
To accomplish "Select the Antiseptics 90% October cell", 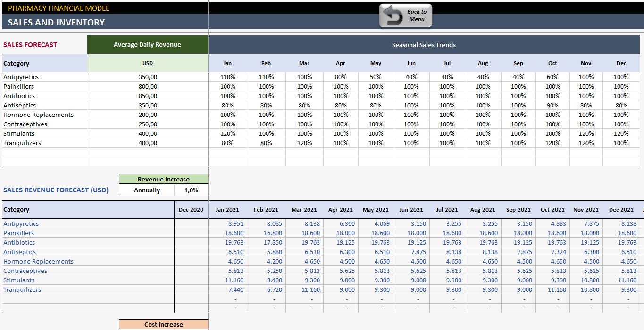I will pyautogui.click(x=552, y=105).
